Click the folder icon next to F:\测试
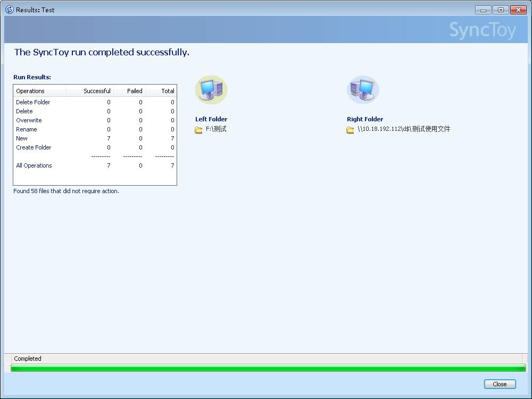Viewport: 532px width, 399px height. point(198,130)
